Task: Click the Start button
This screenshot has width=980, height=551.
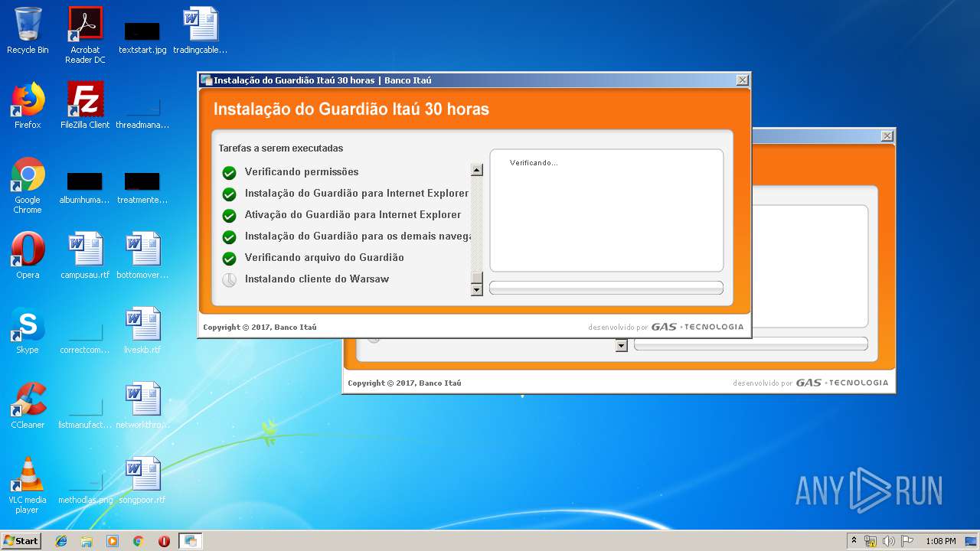Action: tap(21, 541)
